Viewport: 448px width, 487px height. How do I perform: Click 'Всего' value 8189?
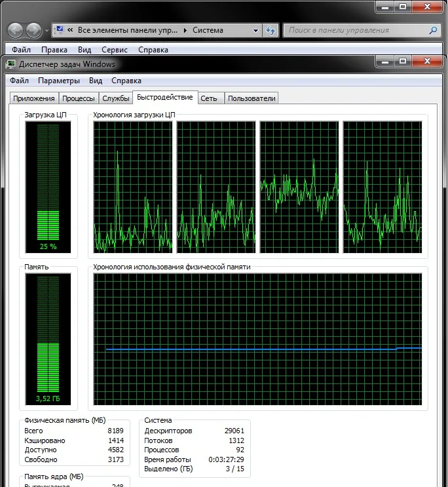pyautogui.click(x=115, y=431)
